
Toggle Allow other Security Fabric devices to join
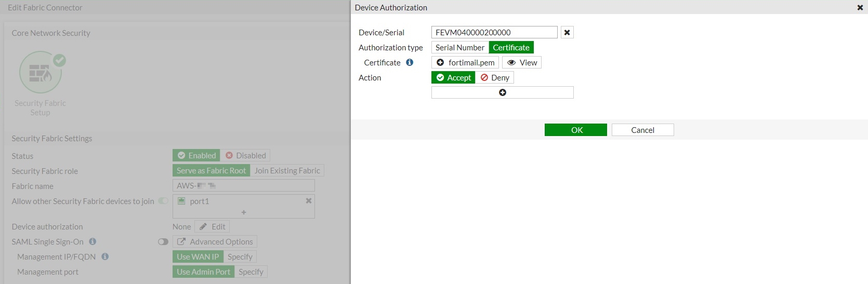[x=163, y=201]
